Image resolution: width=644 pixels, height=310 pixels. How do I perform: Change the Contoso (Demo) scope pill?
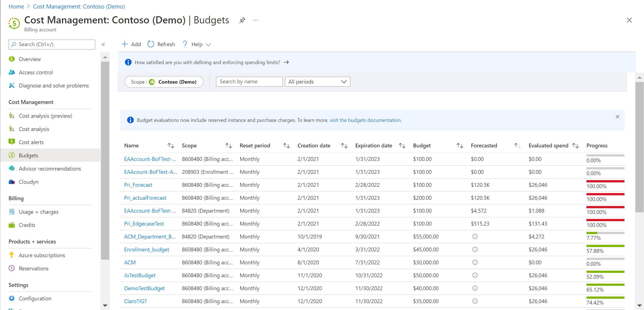[x=164, y=82]
